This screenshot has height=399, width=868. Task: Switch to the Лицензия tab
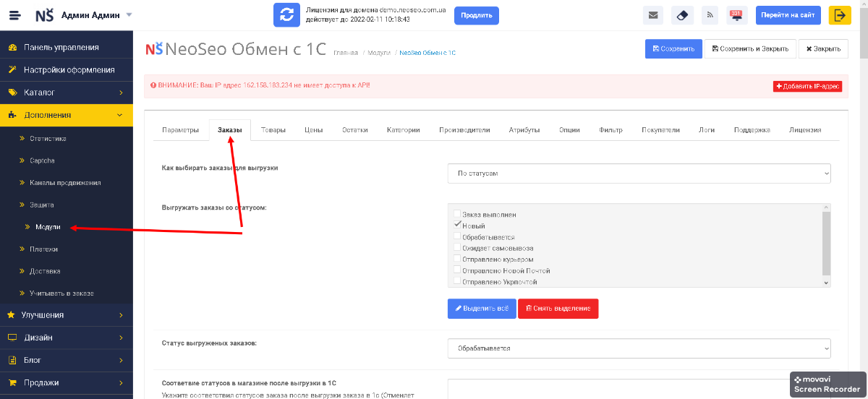pos(805,130)
